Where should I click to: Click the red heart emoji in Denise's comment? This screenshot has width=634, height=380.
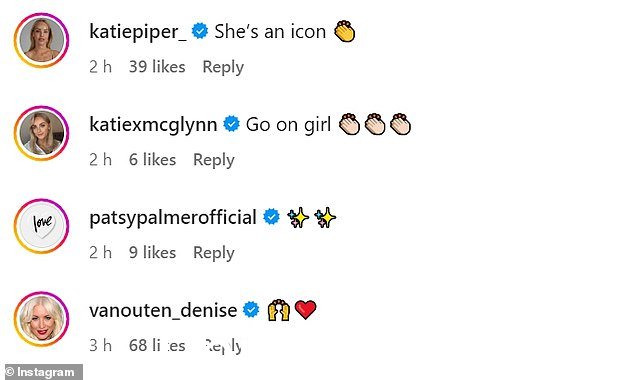pos(306,310)
